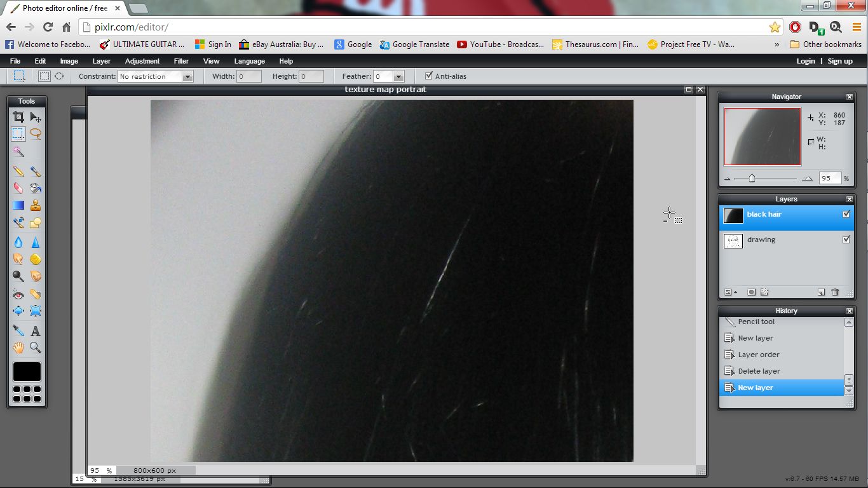The image size is (868, 488).
Task: Open the Adjustment menu
Action: [x=142, y=61]
